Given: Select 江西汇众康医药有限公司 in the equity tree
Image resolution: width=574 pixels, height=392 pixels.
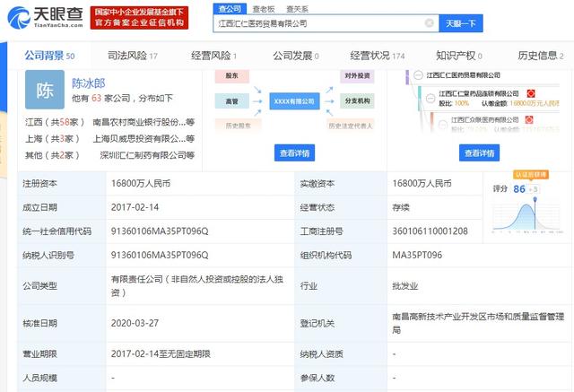Looking at the screenshot, I should [484, 119].
